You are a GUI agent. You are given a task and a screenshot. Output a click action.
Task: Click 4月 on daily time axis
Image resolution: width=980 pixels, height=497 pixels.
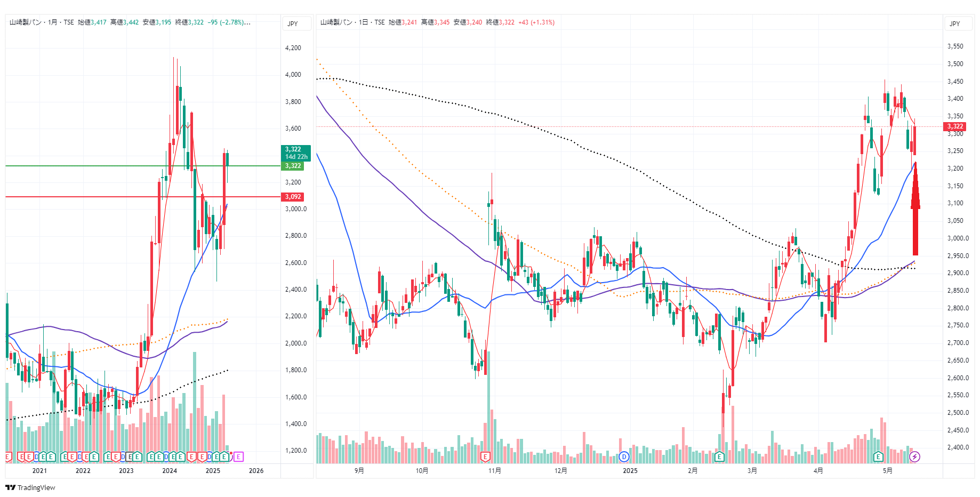[818, 470]
